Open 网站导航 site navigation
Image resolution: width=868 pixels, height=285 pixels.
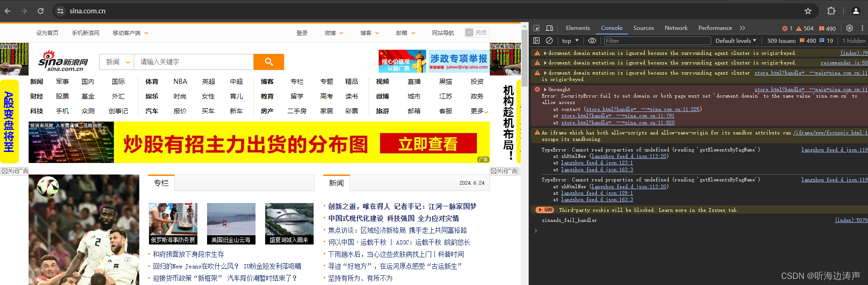point(443,33)
